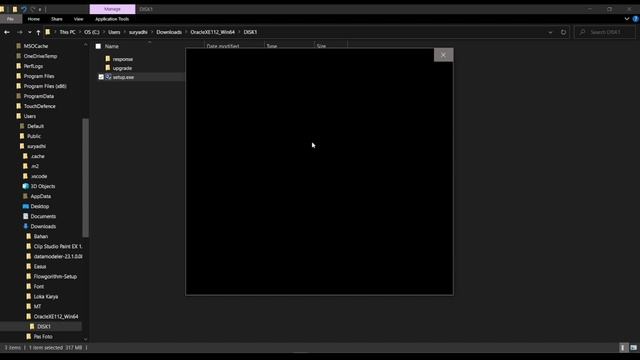
Task: Click suryadhi in the address breadcrumb
Action: [x=138, y=32]
